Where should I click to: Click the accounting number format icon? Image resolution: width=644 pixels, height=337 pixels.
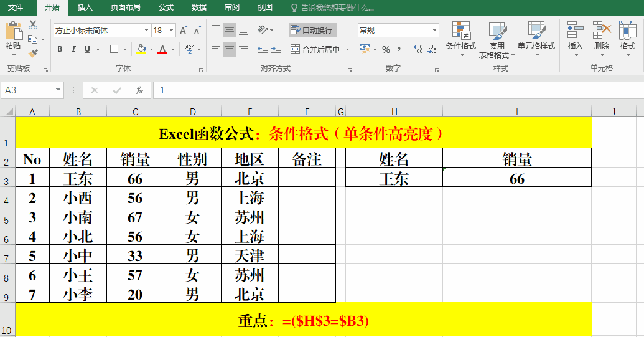pyautogui.click(x=364, y=49)
